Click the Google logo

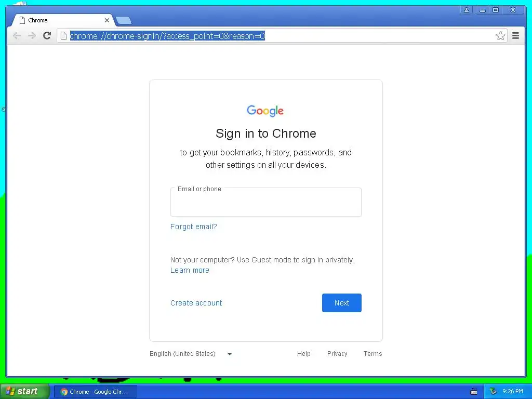tap(265, 111)
